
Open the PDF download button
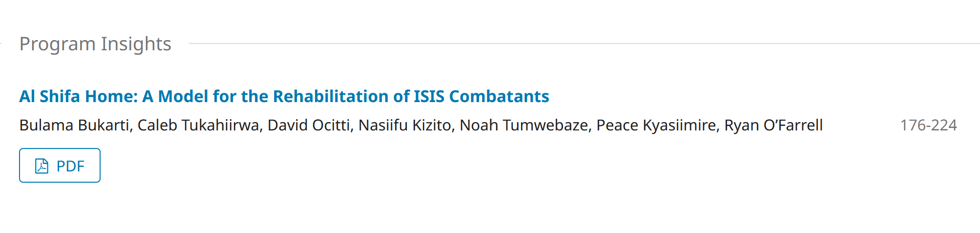[x=60, y=166]
